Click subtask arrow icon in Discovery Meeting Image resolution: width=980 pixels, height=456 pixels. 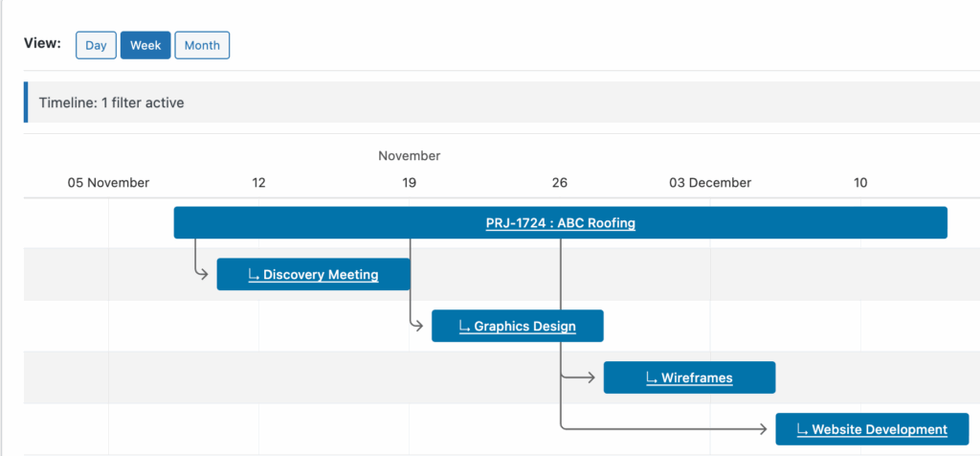click(255, 275)
